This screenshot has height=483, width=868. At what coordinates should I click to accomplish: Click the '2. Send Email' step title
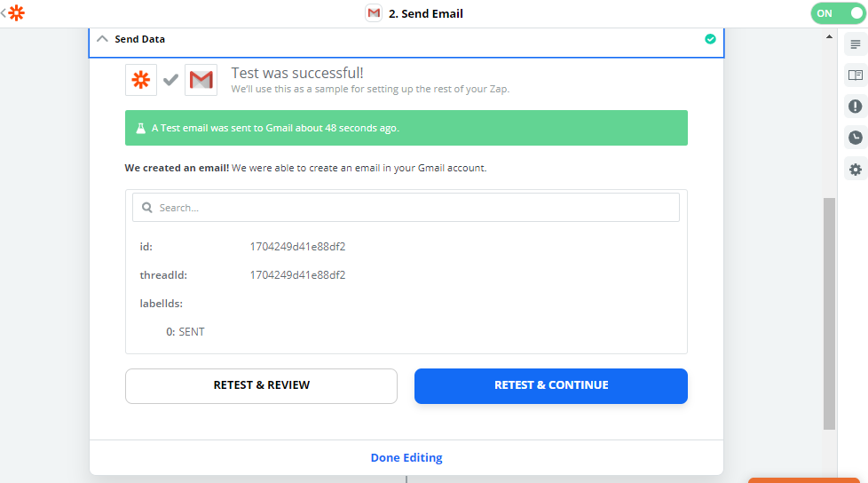click(426, 13)
